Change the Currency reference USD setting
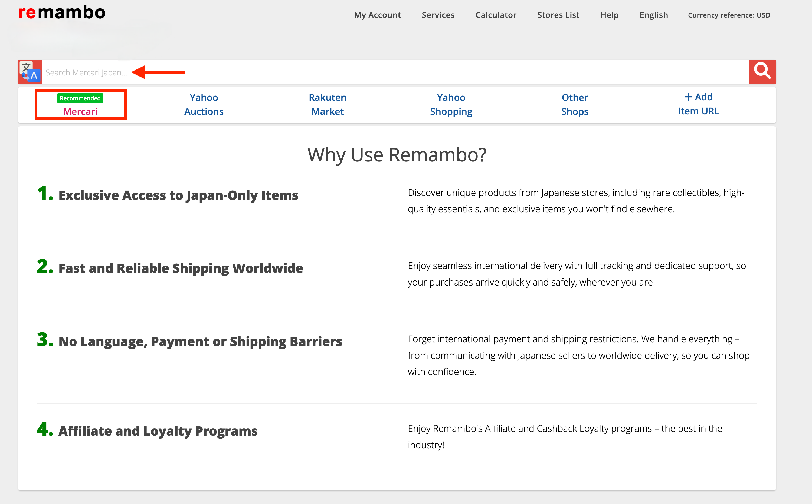Viewport: 812px width, 504px height. pyautogui.click(x=729, y=15)
